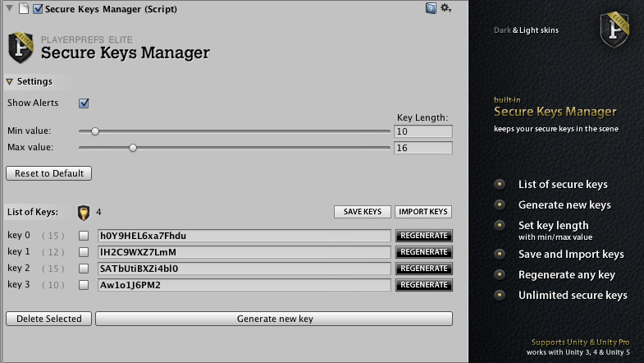This screenshot has height=363, width=644.
Task: Click the SAVE KEYS button
Action: coord(363,212)
